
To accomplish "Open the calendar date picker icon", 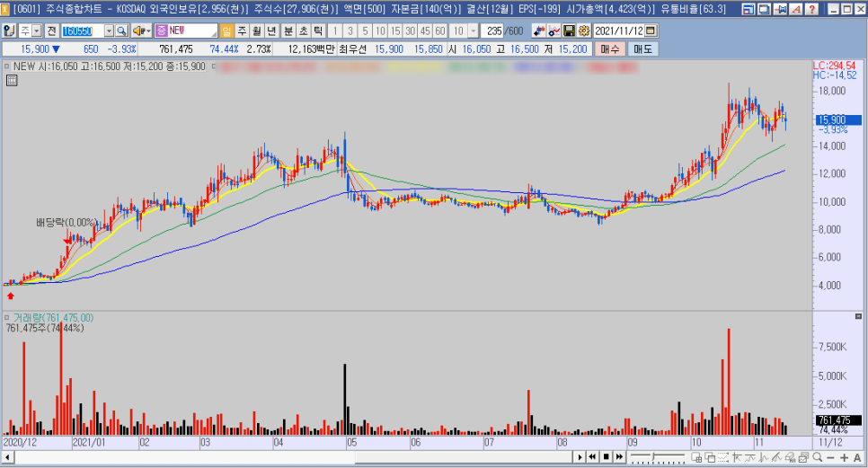I will [651, 31].
